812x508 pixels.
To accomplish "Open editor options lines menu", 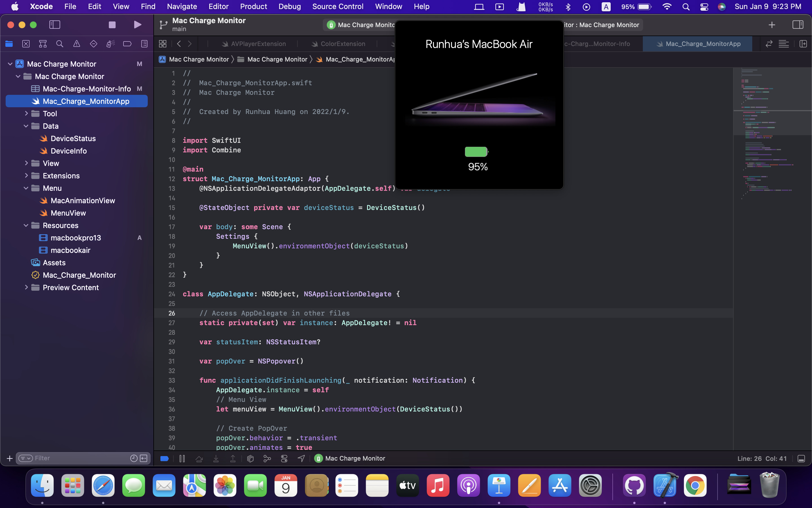I will tap(784, 44).
